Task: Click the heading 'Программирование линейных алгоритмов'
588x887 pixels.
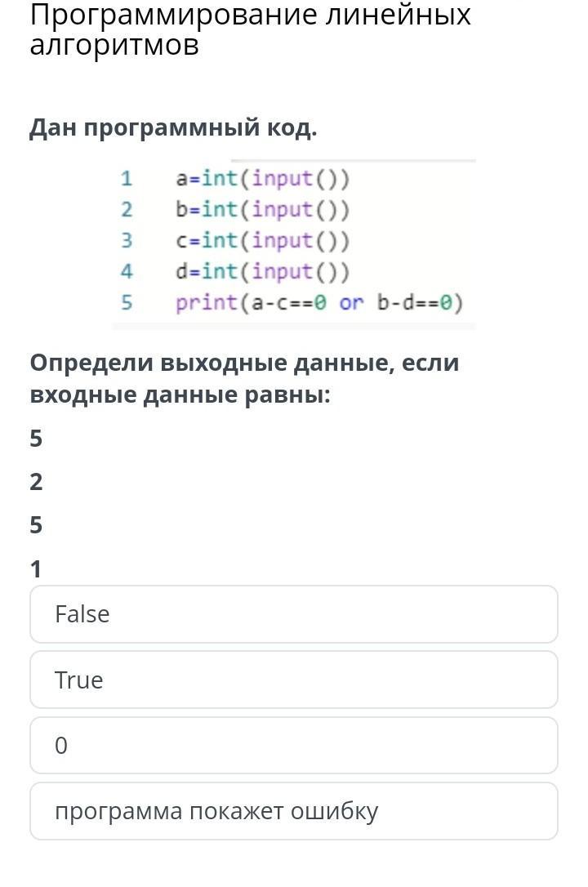Action: pos(250,29)
